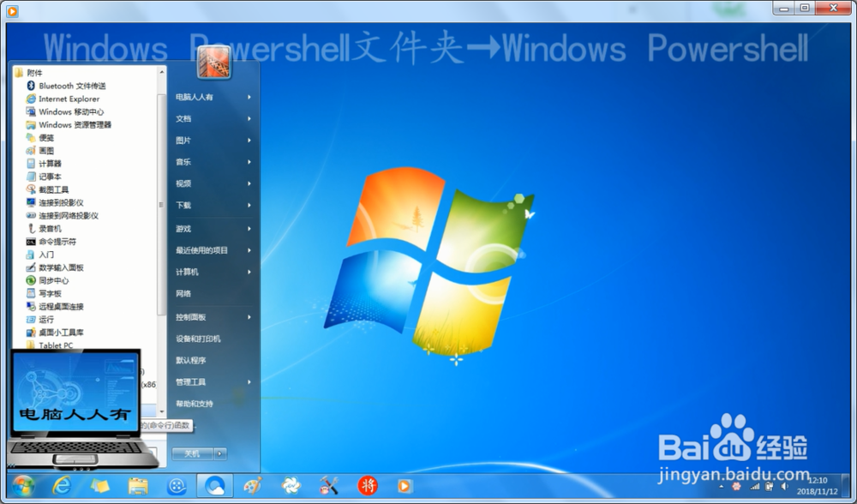The height and width of the screenshot is (504, 857).
Task: Open the orange media player taskbar icon
Action: [x=405, y=485]
